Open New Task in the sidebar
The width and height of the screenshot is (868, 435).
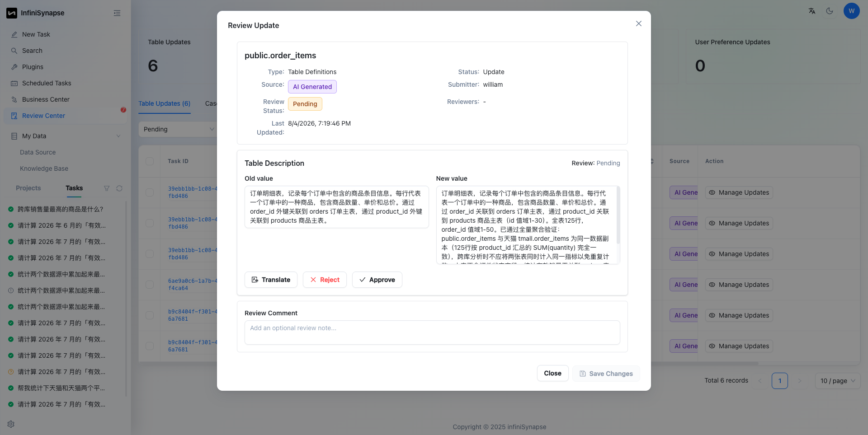tap(36, 34)
